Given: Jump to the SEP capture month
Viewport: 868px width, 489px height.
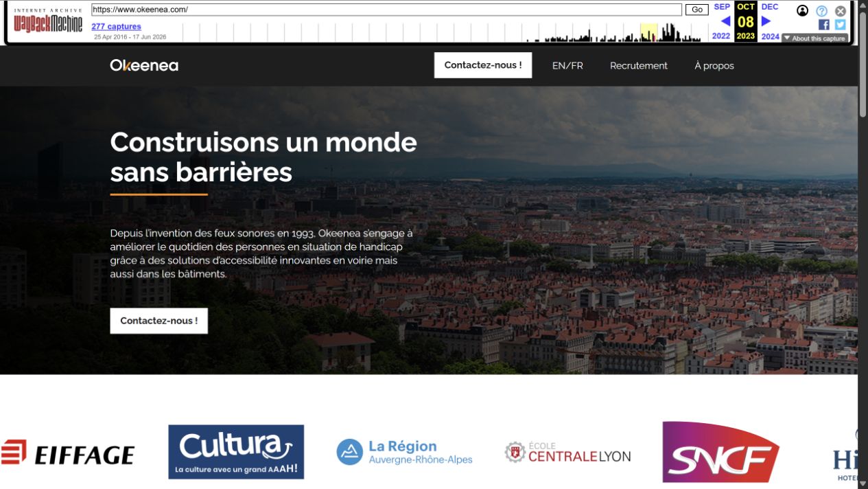Looking at the screenshot, I should 722,7.
